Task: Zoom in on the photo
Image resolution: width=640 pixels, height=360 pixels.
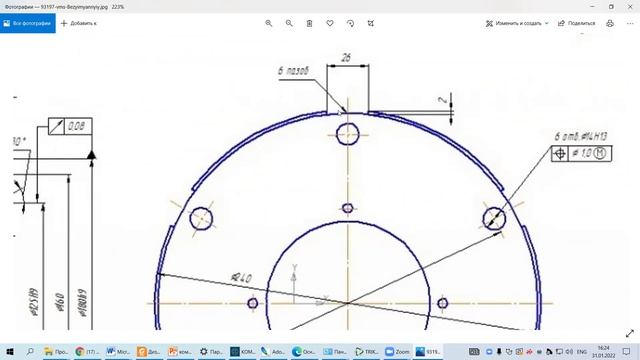Action: click(x=269, y=23)
